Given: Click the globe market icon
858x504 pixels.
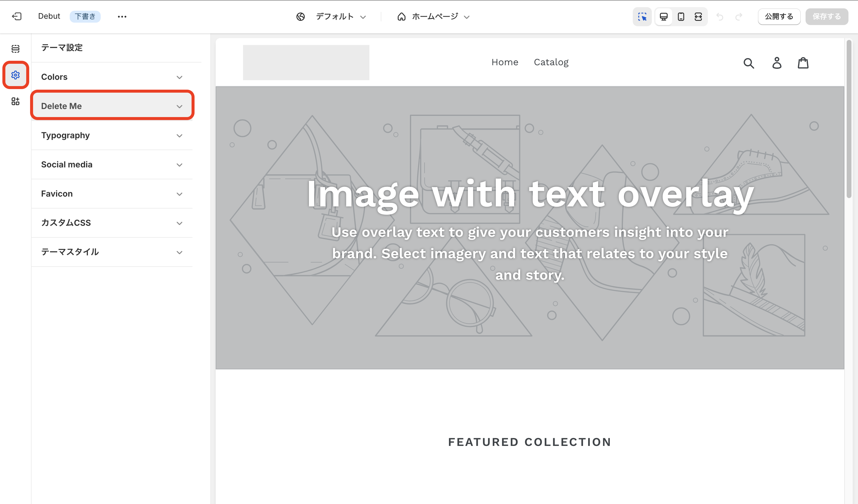Looking at the screenshot, I should coord(300,17).
